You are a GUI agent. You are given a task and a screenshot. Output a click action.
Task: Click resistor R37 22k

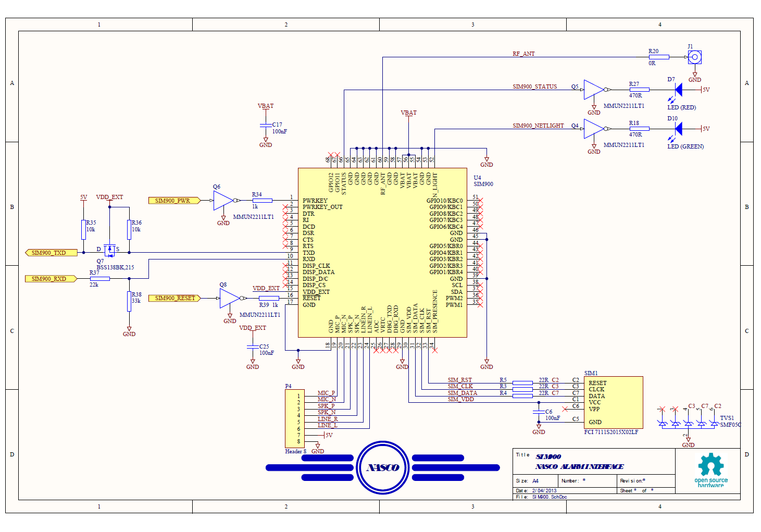(99, 279)
